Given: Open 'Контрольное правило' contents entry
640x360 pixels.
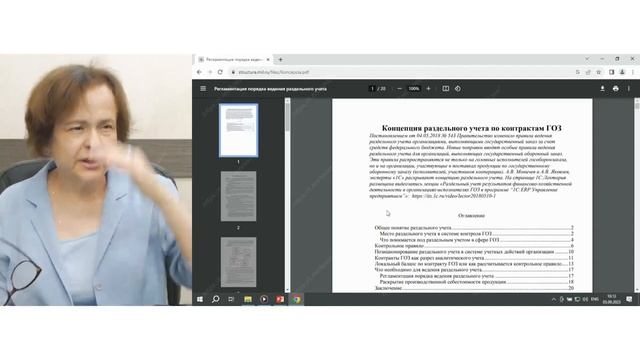Looking at the screenshot, I should coord(474,246).
